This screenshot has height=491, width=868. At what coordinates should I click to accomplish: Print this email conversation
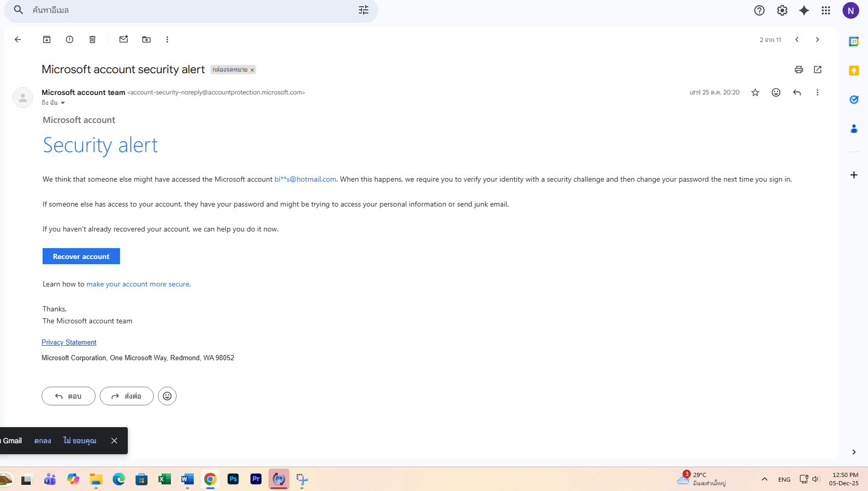pos(799,70)
